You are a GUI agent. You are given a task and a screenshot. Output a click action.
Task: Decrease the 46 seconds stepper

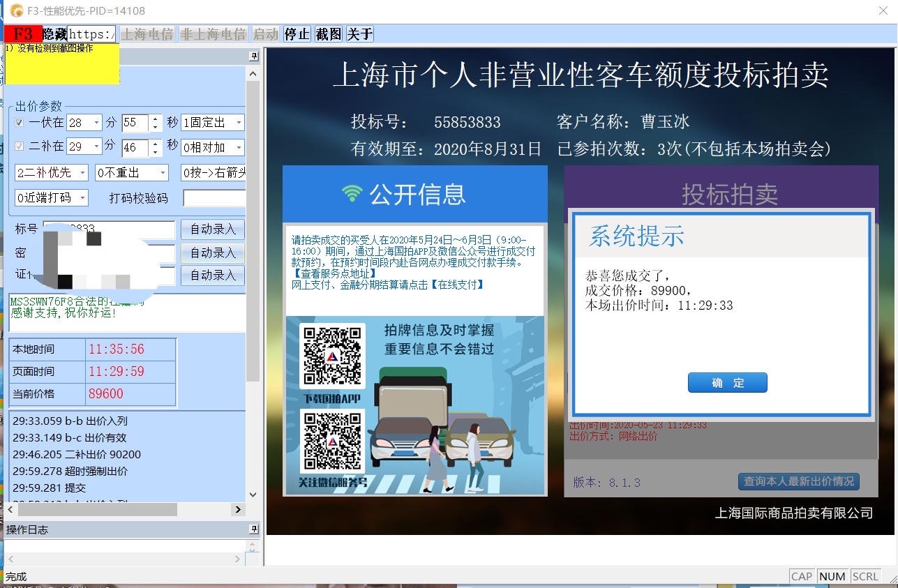click(x=155, y=152)
